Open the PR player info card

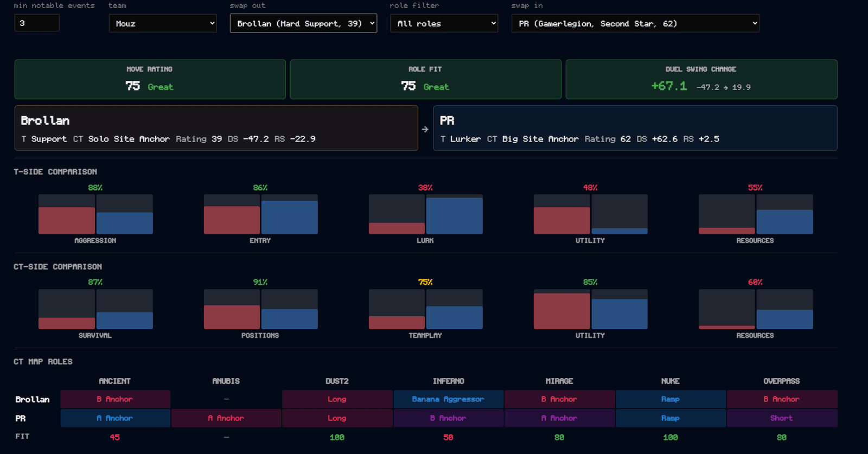[635, 128]
